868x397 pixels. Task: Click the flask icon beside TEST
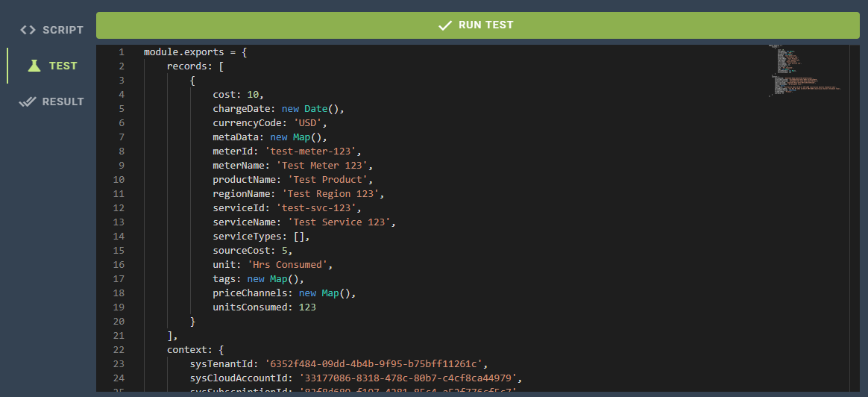point(34,66)
